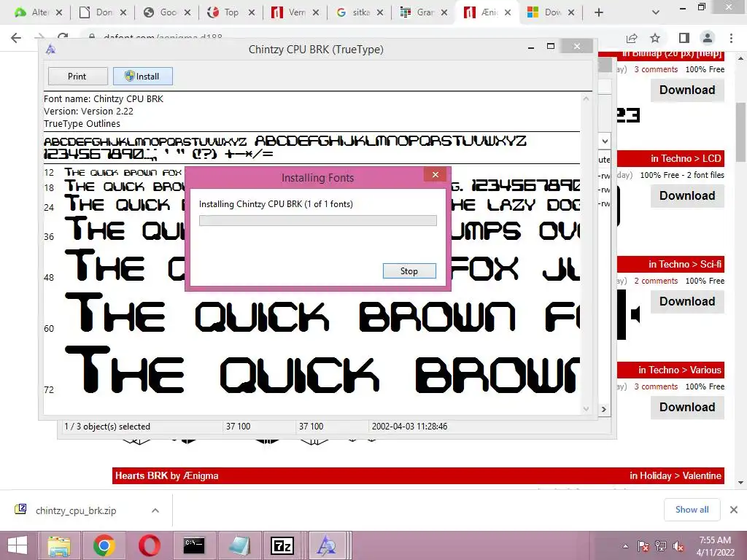Expand dropdown arrow in 7-Zip window
Viewport: 747px width, 560px height.
[x=605, y=141]
